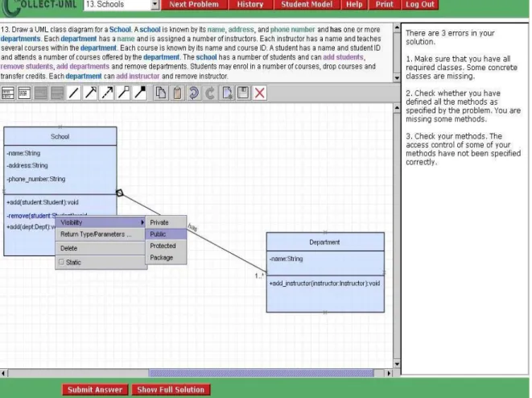532x398 pixels.
Task: Select the Department class title
Action: pyautogui.click(x=324, y=243)
